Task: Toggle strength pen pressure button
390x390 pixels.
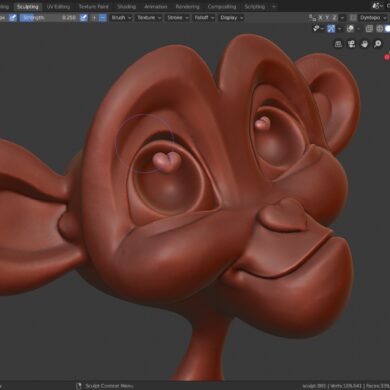Action: [x=84, y=18]
